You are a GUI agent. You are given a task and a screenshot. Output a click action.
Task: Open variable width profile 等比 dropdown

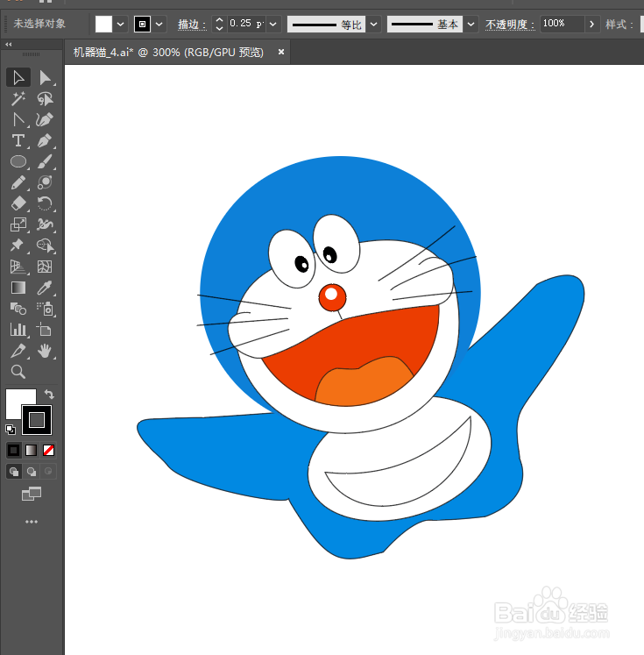[x=374, y=24]
